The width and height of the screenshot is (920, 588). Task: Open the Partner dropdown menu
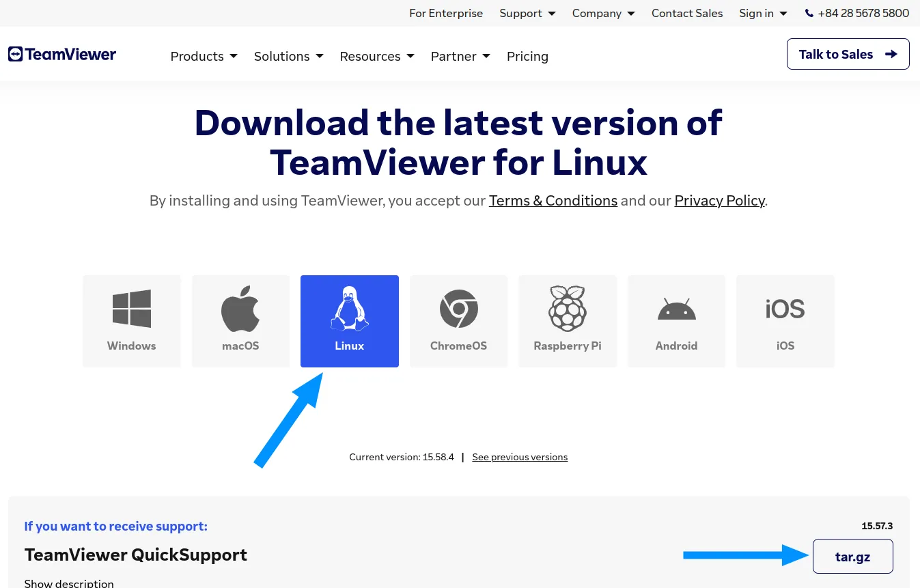coord(460,56)
